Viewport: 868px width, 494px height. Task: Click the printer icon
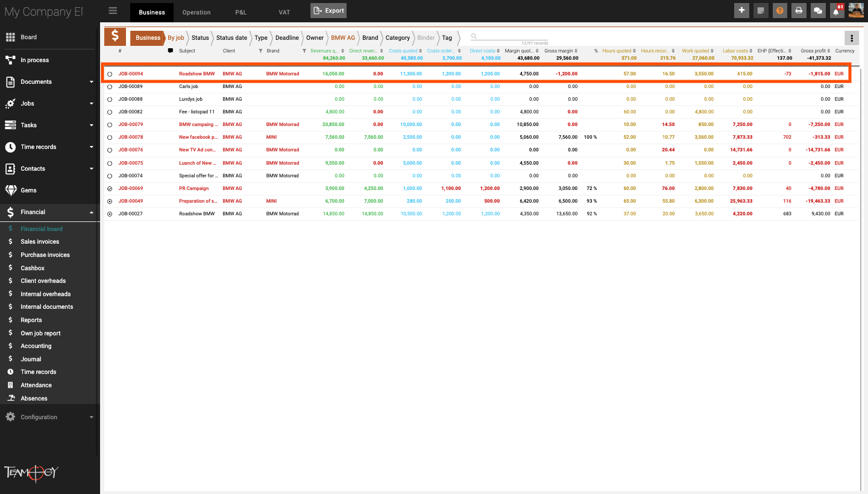pos(799,10)
